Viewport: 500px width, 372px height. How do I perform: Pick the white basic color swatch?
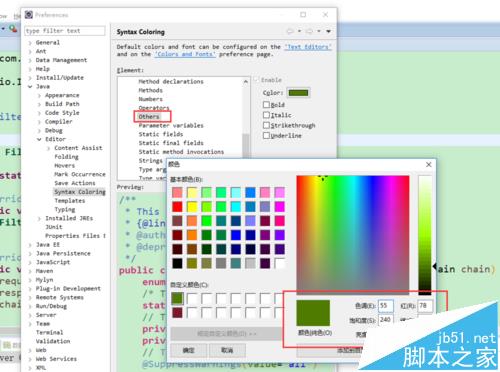280,263
